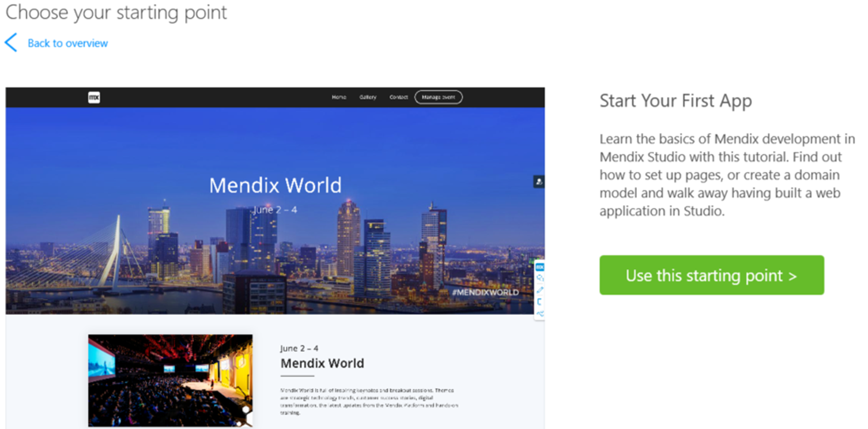Click the blue back chevron arrow icon

10,42
